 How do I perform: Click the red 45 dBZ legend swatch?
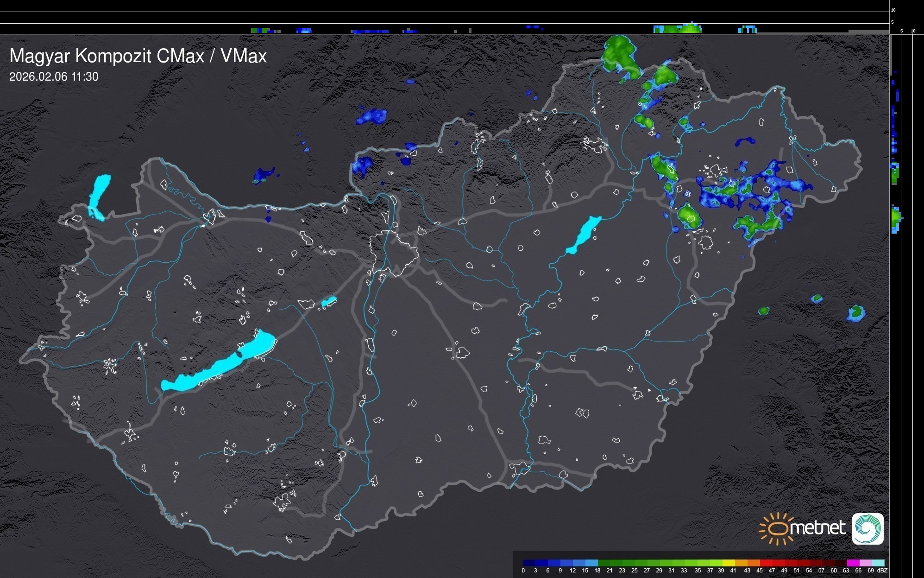(x=766, y=563)
